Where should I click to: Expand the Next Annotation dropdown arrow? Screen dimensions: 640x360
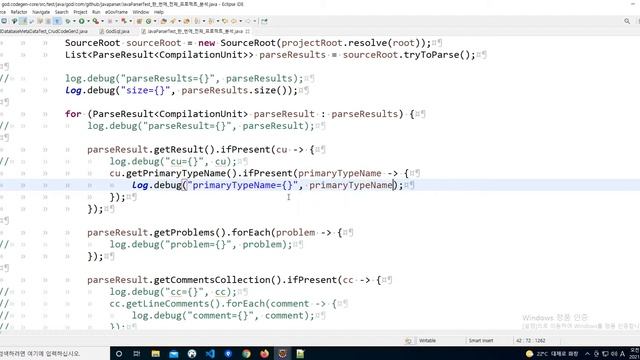tap(204, 21)
